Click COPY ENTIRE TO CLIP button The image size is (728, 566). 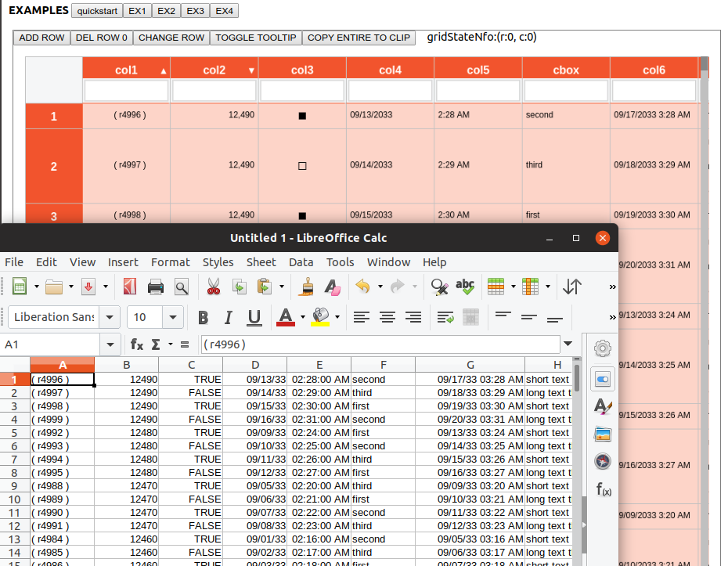359,38
